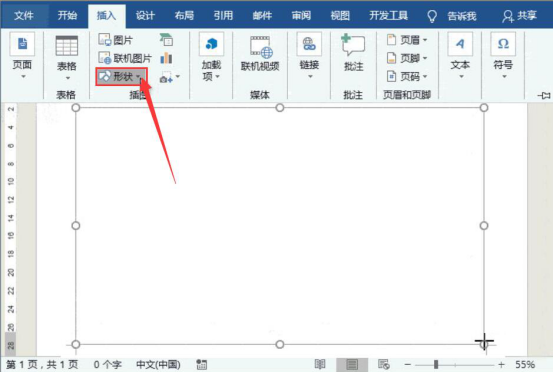The height and width of the screenshot is (372, 554).
Task: Click the vertical ruler
Action: point(11,230)
